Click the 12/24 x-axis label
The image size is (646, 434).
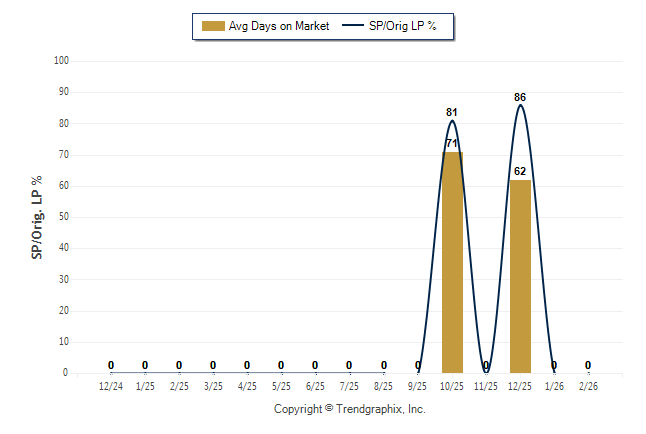point(111,386)
